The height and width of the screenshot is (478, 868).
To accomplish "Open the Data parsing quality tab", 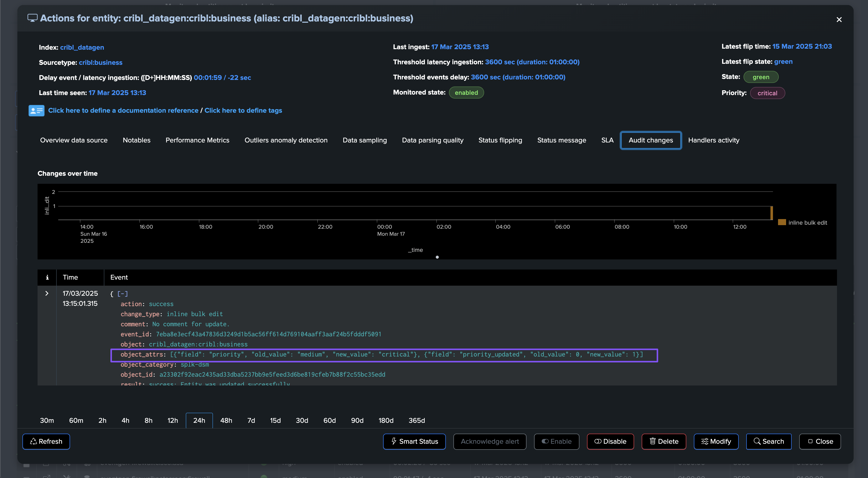I will [433, 140].
